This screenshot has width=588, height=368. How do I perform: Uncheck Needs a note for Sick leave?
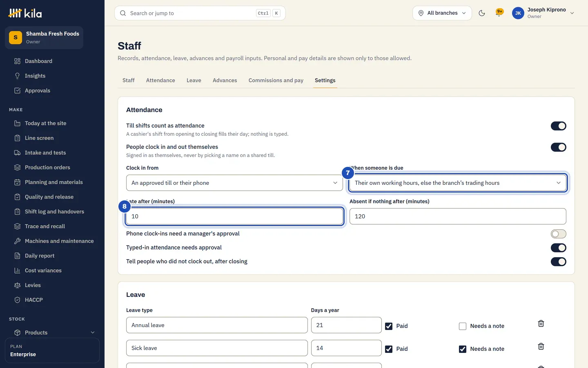463,349
